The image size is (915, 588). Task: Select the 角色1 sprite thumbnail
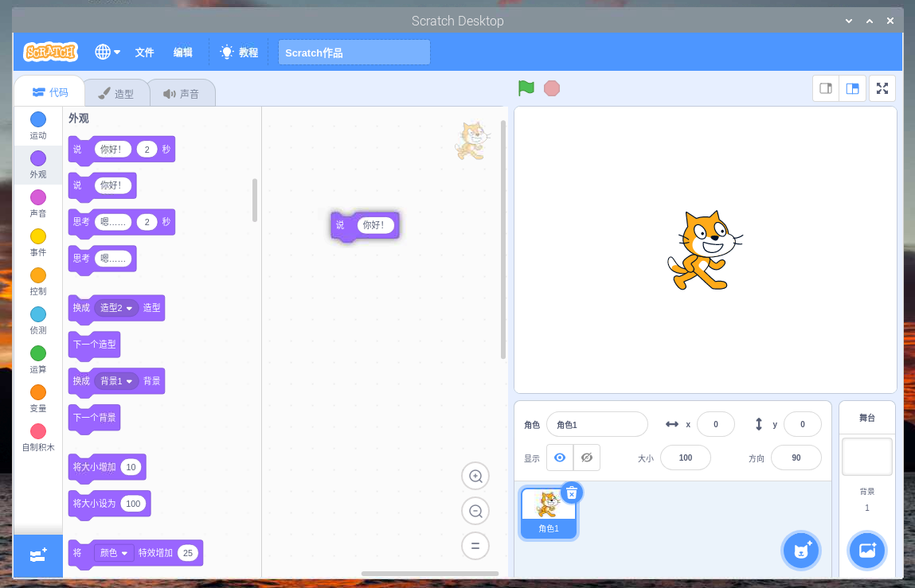[548, 514]
